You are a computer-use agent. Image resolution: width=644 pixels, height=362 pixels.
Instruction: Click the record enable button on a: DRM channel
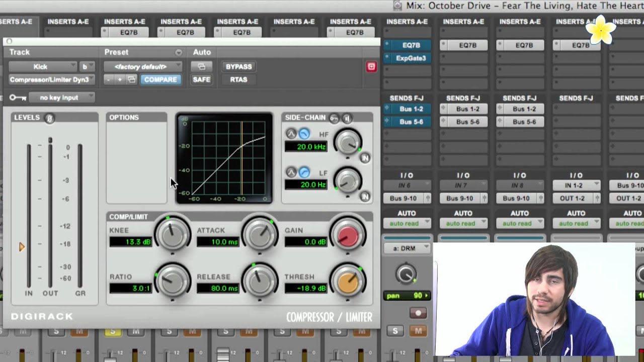[418, 313]
